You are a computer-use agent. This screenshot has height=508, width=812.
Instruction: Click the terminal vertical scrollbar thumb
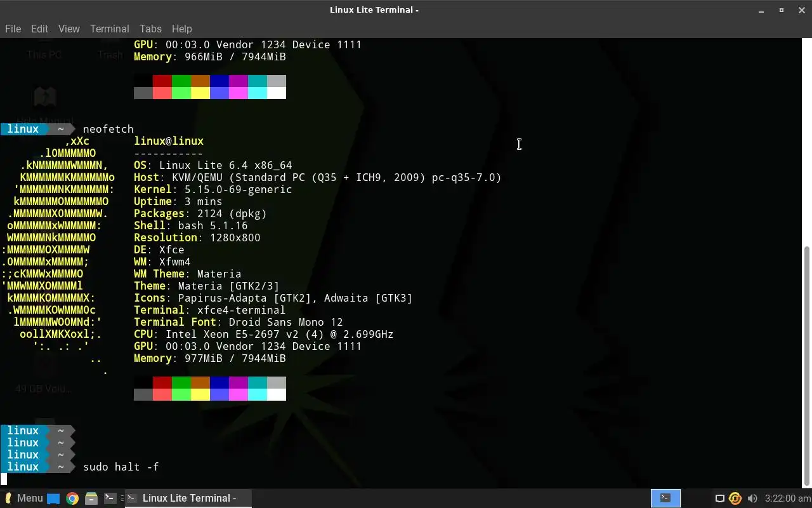tap(807, 366)
